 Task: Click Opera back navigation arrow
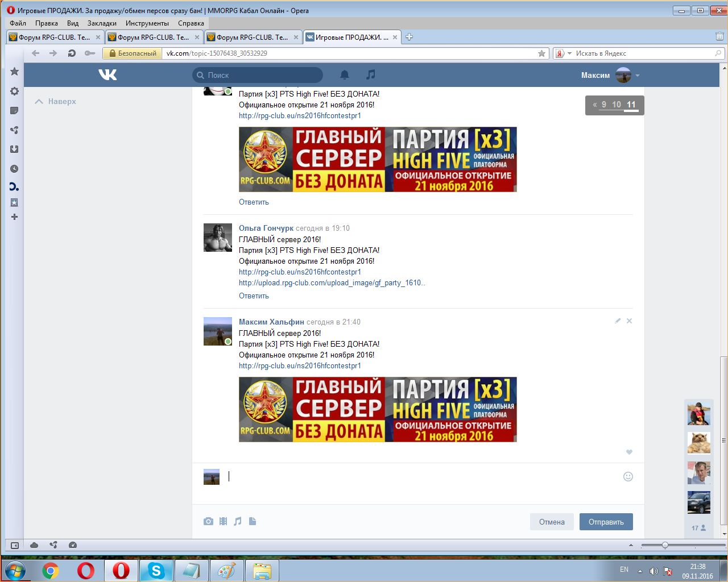click(x=36, y=53)
